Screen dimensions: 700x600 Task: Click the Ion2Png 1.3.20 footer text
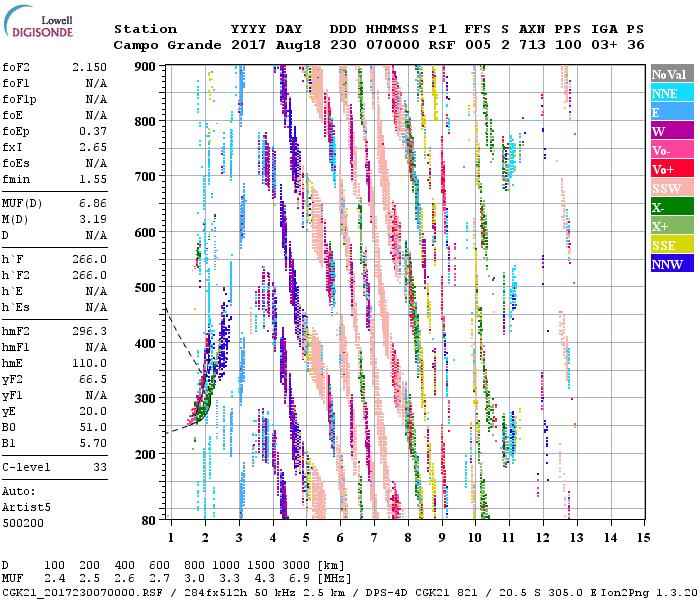(649, 592)
